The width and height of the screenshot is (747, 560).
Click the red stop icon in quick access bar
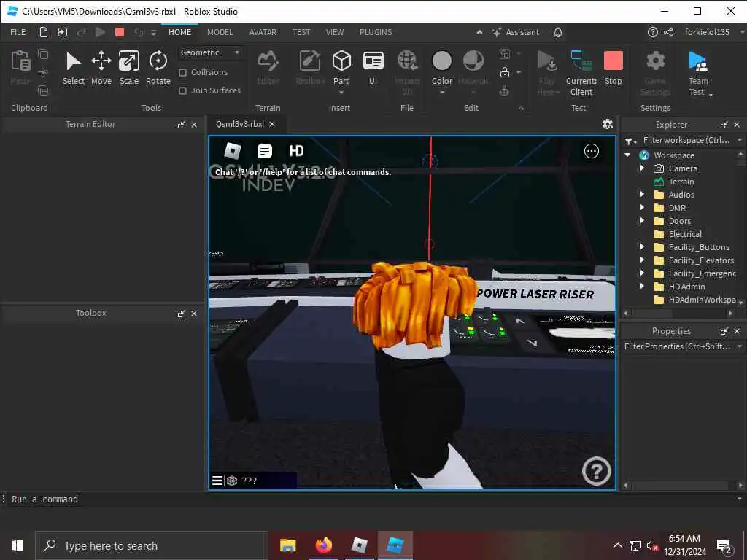click(120, 32)
